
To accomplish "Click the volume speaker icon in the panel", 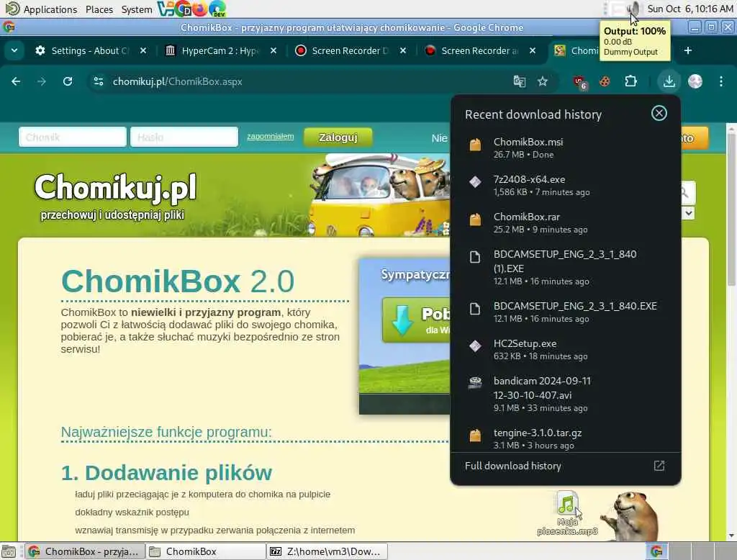I will pos(633,9).
